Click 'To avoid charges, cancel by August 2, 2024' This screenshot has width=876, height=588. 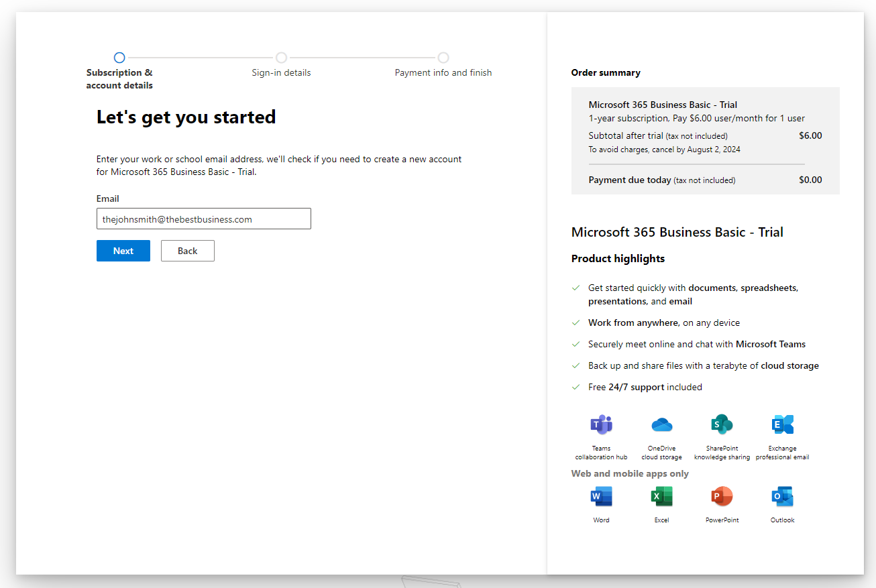coord(664,150)
